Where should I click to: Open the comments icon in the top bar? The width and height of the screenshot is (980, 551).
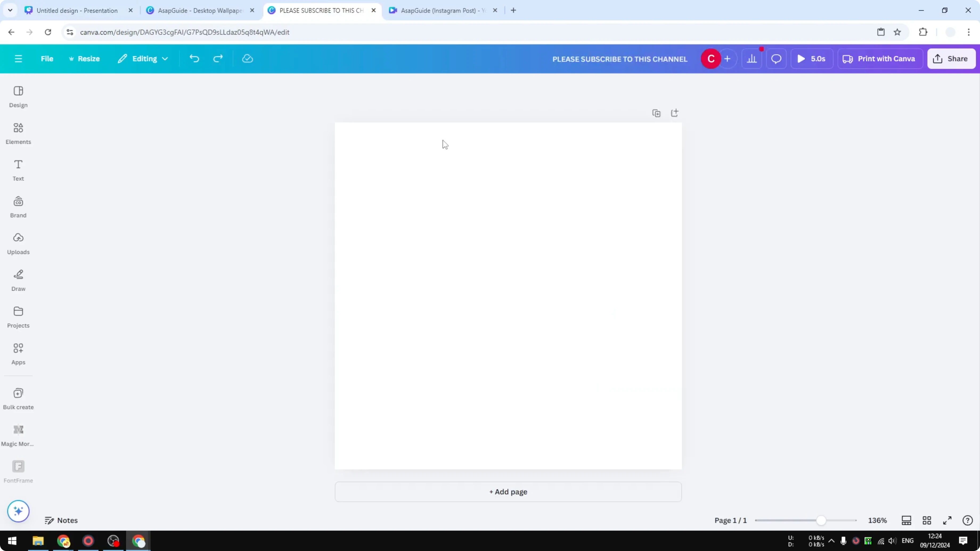(x=777, y=58)
